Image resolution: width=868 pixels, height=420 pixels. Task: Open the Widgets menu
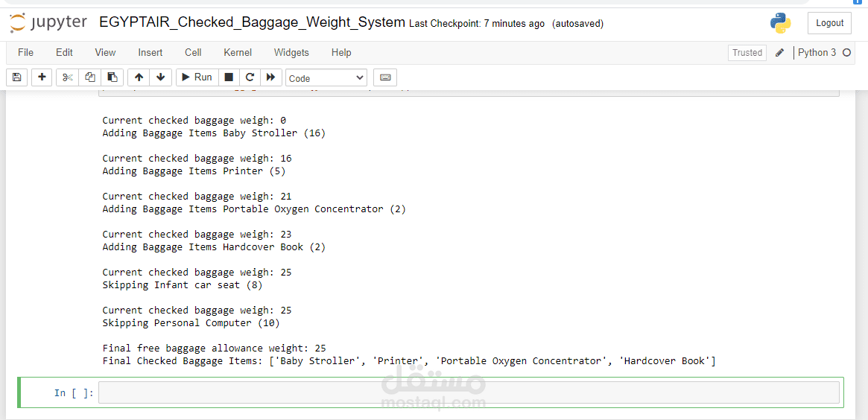click(291, 53)
